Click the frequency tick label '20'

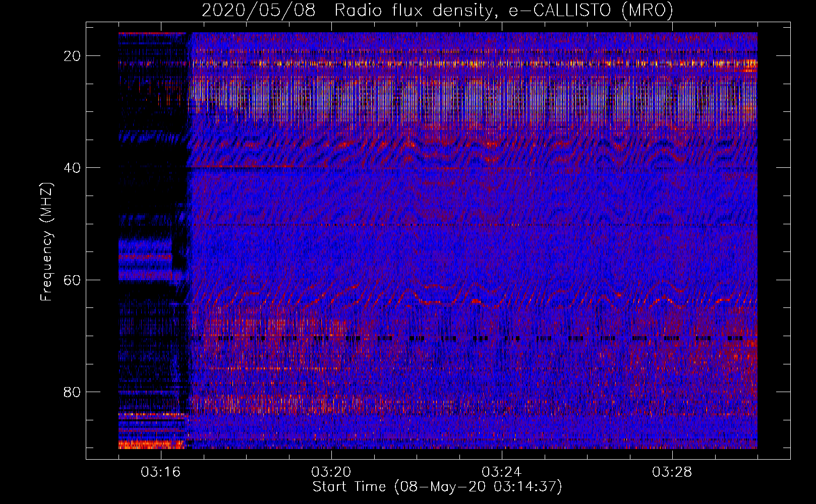pyautogui.click(x=73, y=56)
